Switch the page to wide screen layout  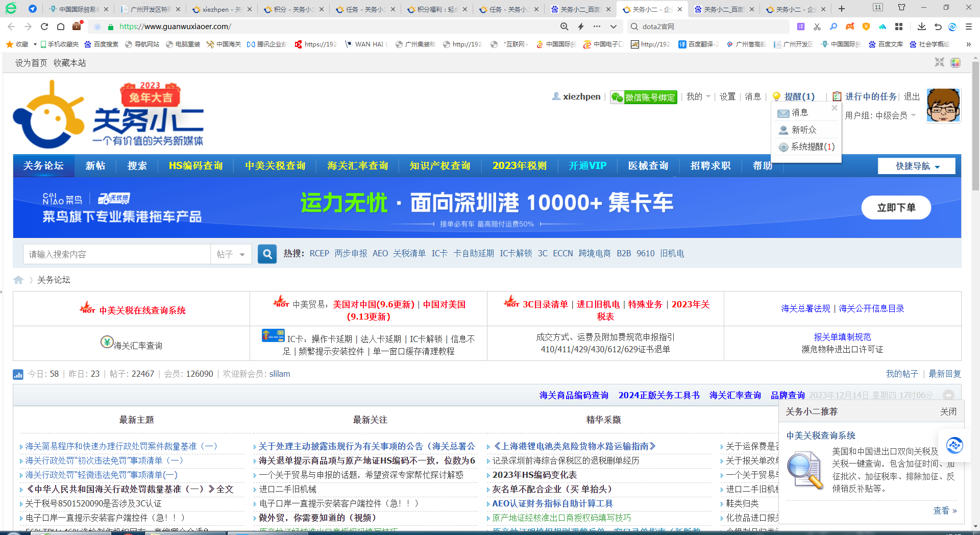[x=939, y=62]
